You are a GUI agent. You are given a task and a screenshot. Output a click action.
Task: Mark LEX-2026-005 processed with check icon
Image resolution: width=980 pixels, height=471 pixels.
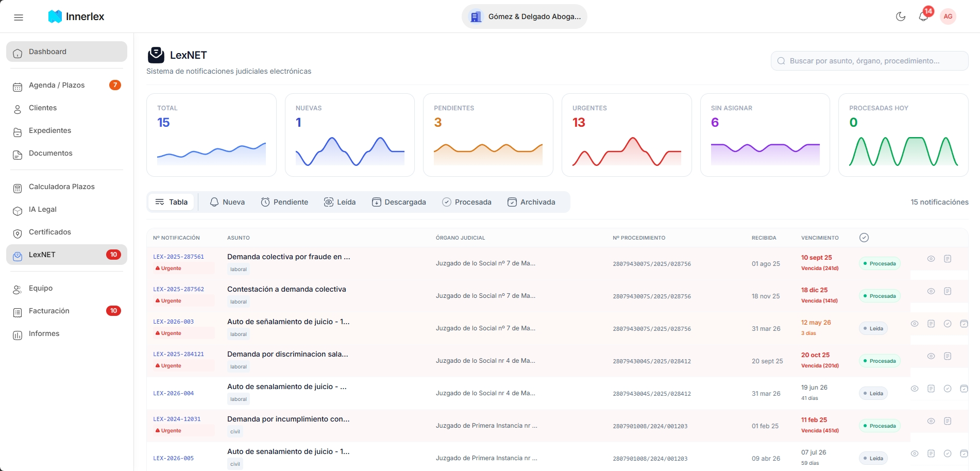(x=948, y=453)
